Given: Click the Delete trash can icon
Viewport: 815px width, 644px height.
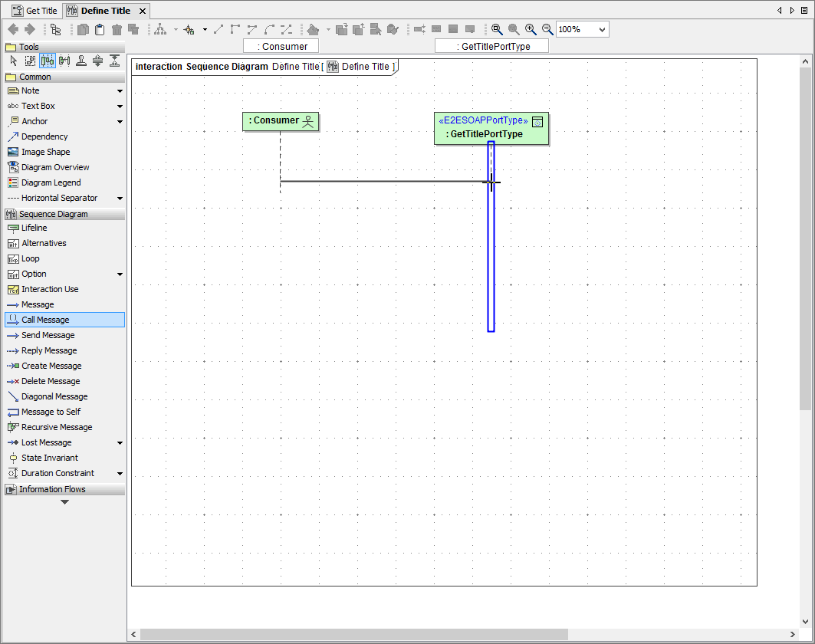Looking at the screenshot, I should pyautogui.click(x=117, y=29).
